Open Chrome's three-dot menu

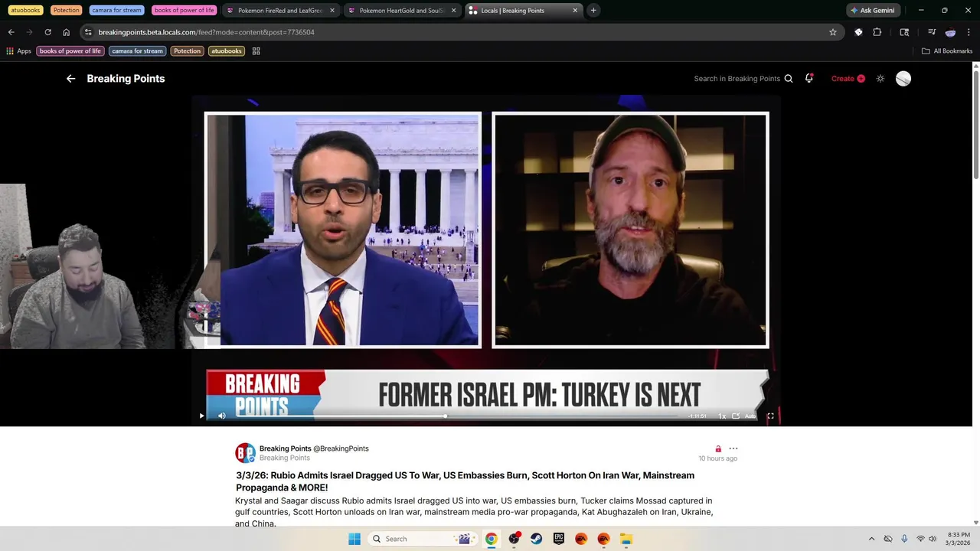tap(969, 32)
